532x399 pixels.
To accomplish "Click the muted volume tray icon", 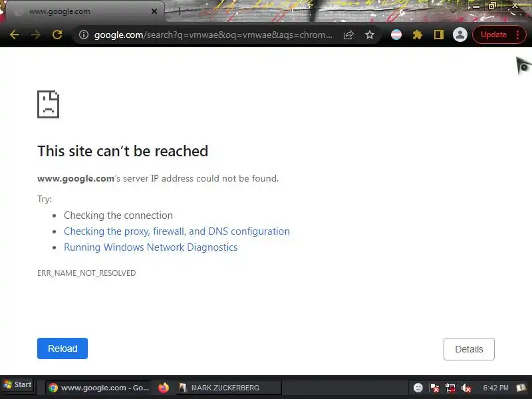I will click(466, 388).
